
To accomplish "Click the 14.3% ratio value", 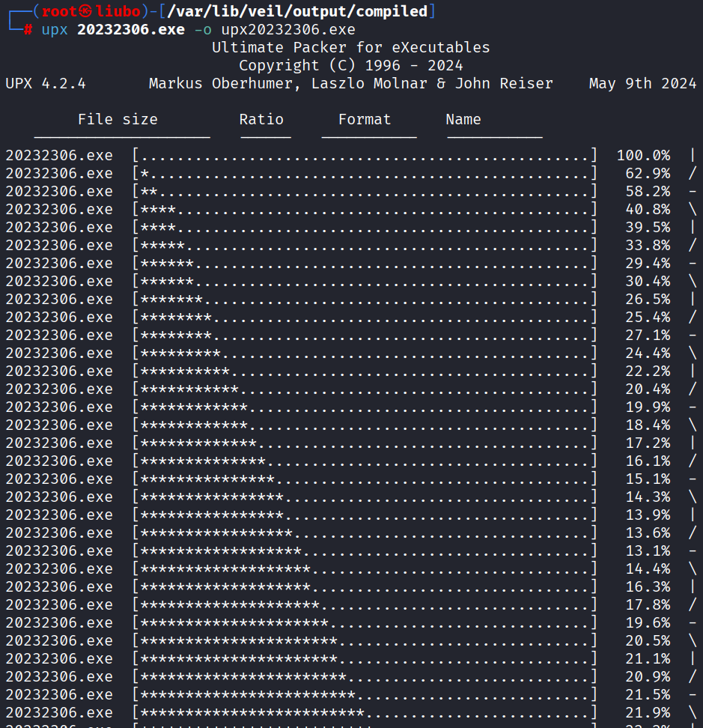I will coord(648,497).
